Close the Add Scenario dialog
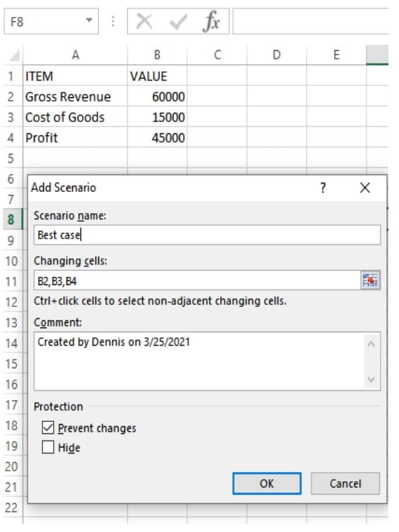 tap(365, 188)
